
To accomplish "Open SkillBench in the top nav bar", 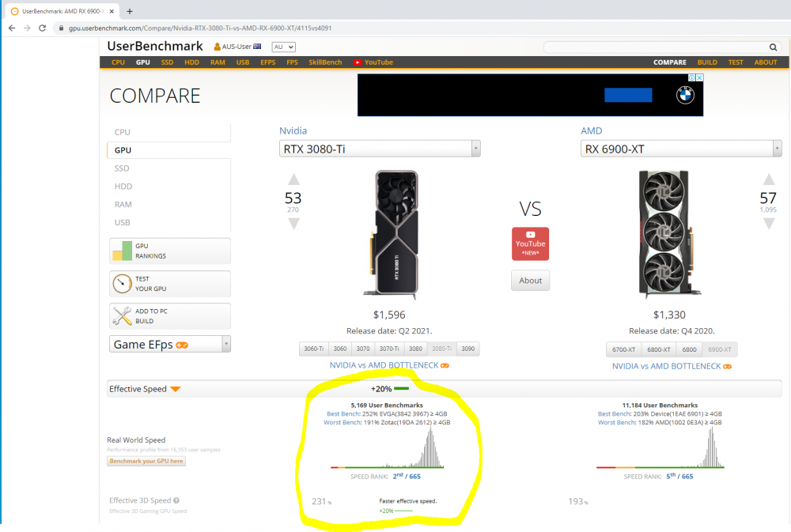I will pos(325,62).
